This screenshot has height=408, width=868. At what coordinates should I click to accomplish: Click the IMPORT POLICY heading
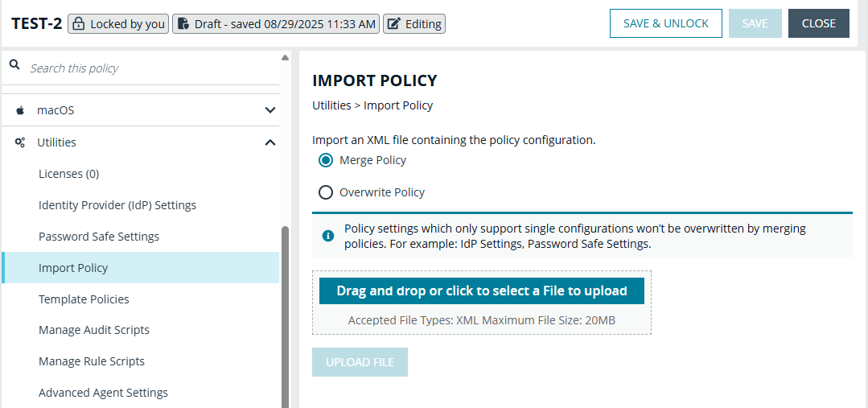coord(375,80)
